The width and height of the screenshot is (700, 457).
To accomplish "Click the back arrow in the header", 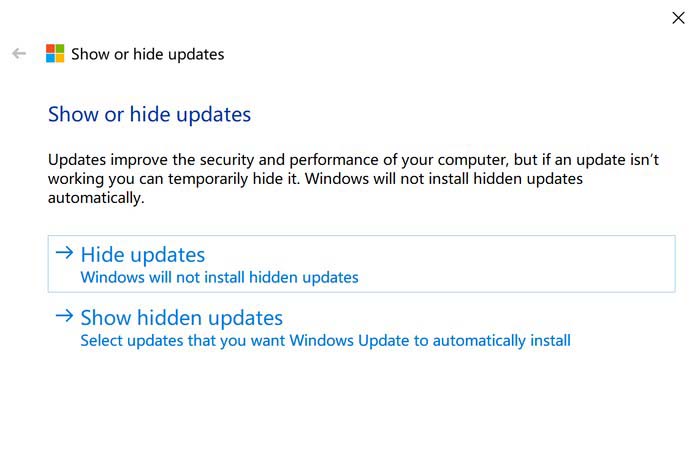I will point(18,54).
